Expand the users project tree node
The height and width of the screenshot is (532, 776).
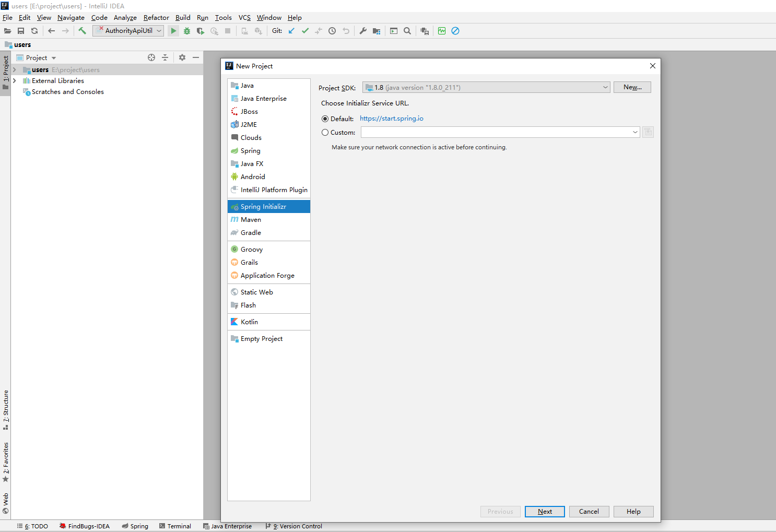click(15, 69)
